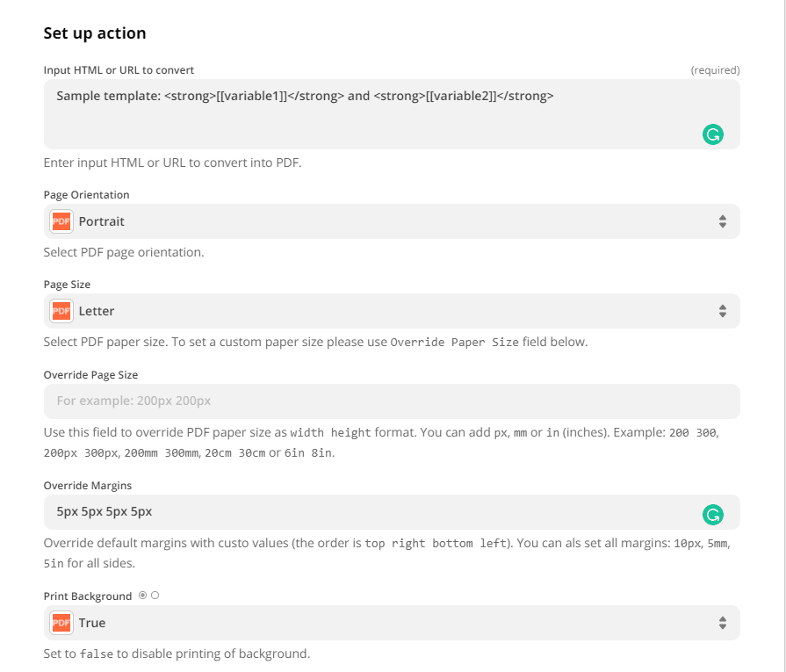Click PDF icon beside True

click(x=61, y=623)
